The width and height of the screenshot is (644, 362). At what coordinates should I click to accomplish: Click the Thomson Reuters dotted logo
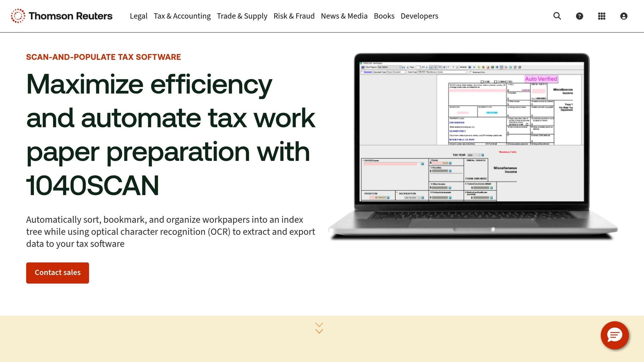[x=18, y=16]
